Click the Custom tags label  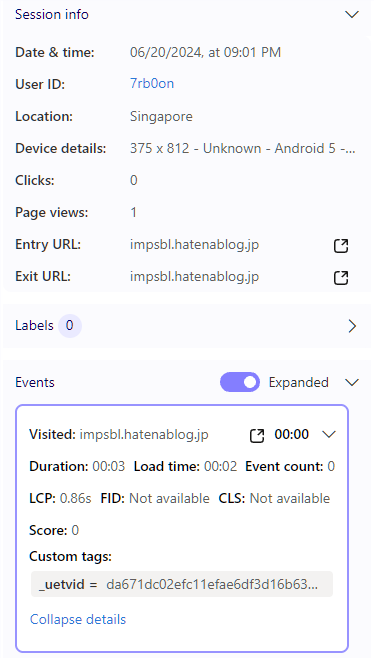[71, 556]
